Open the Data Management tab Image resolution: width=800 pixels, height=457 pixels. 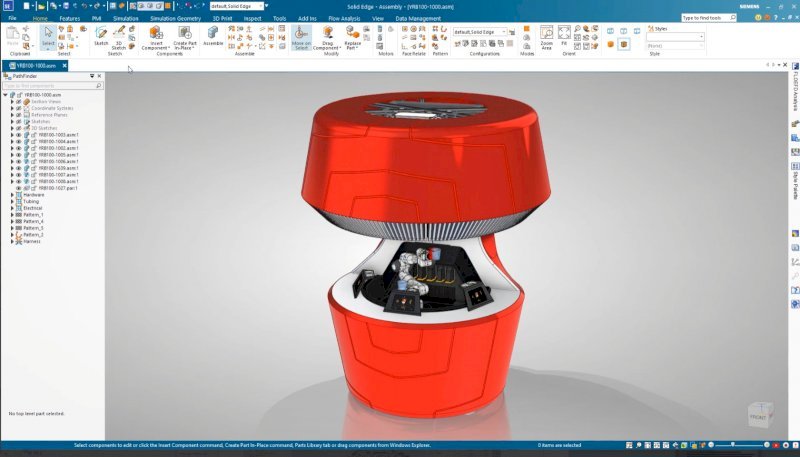coord(418,18)
